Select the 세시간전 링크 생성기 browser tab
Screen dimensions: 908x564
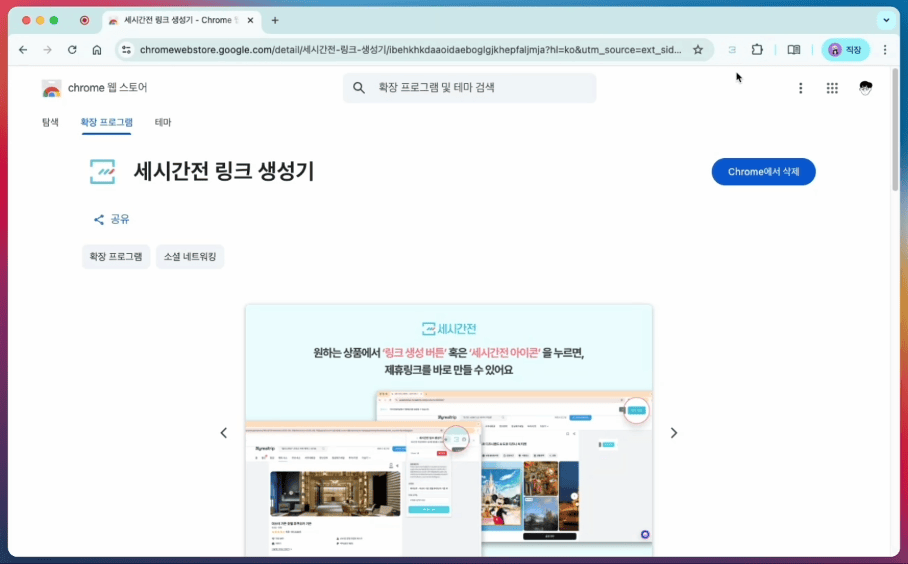[182, 20]
